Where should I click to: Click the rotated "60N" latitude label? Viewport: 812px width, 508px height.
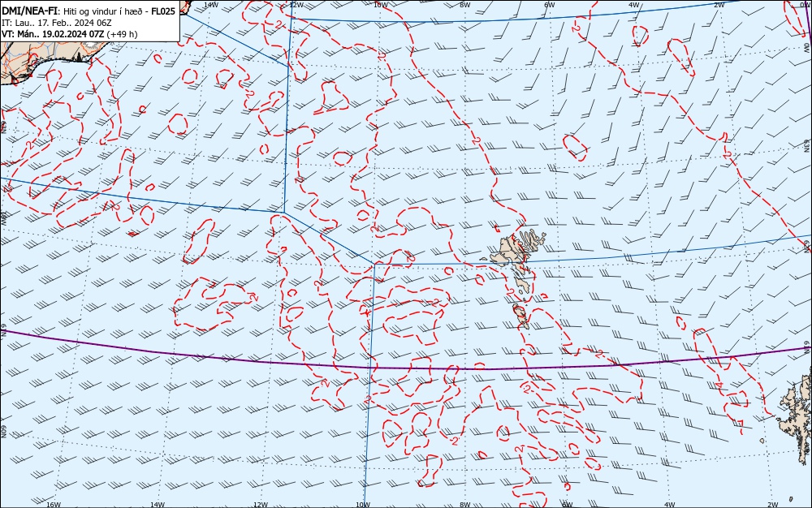tap(3, 432)
